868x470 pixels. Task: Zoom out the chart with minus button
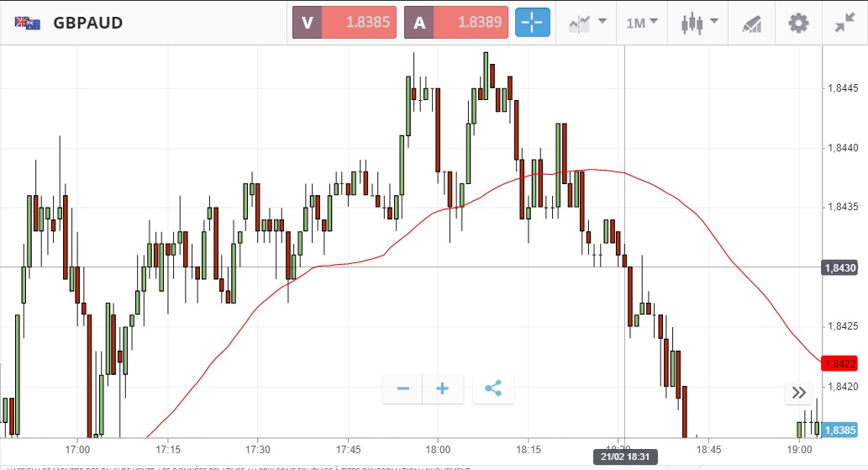402,388
